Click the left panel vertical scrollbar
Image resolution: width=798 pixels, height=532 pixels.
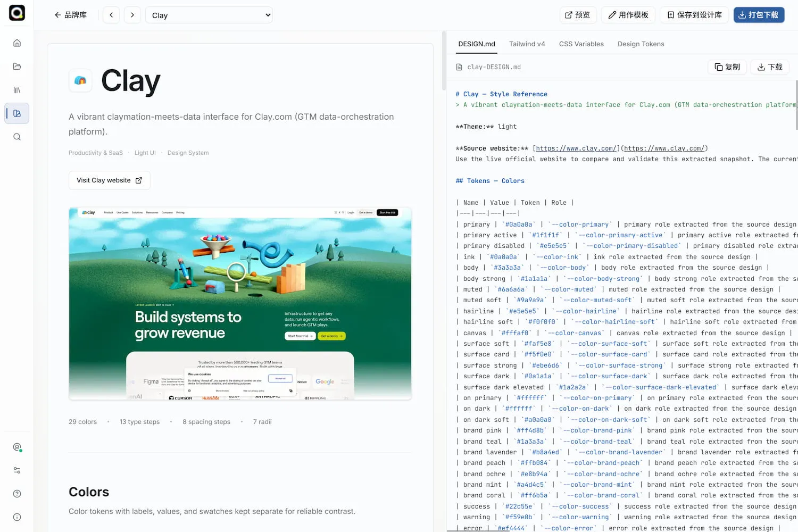(x=444, y=61)
